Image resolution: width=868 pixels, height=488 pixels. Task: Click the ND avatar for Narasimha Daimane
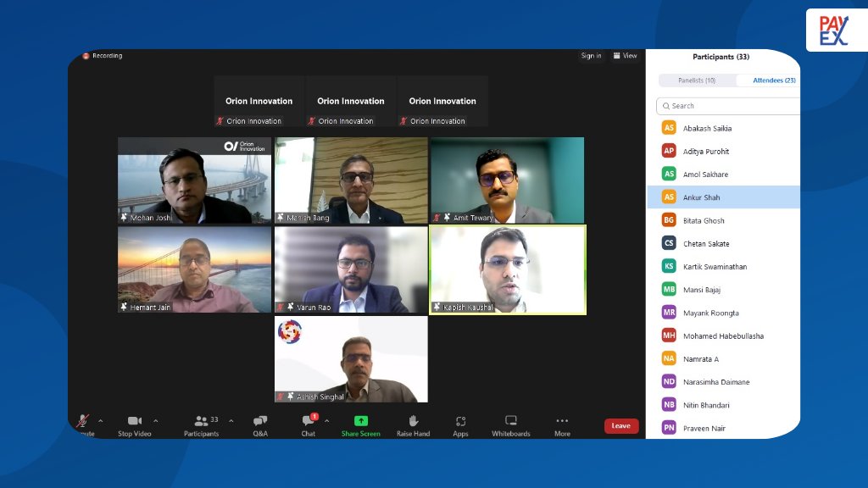(x=669, y=381)
